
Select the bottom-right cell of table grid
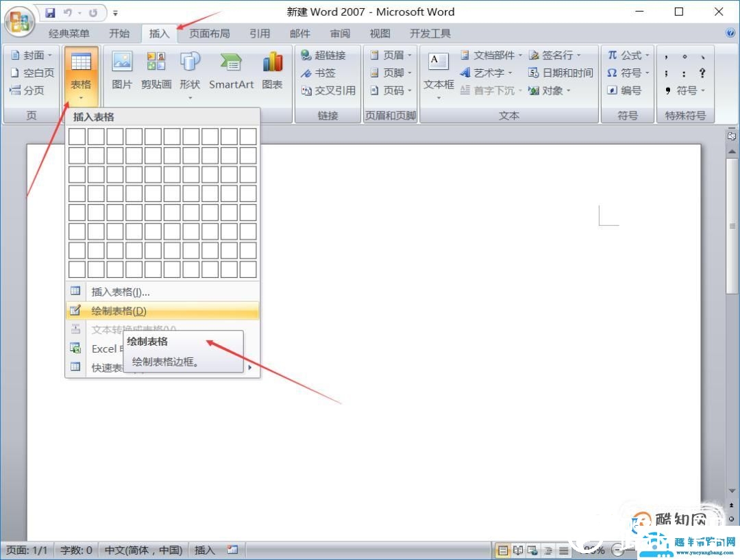(248, 269)
